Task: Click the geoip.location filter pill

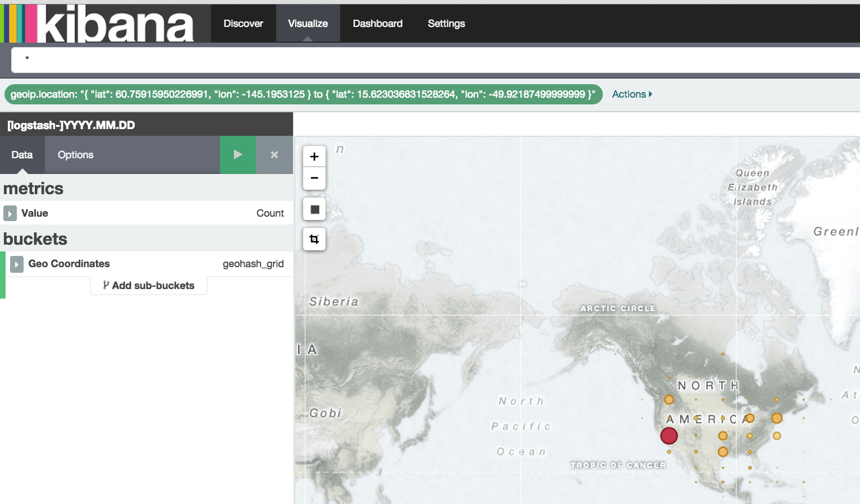Action: (x=303, y=94)
